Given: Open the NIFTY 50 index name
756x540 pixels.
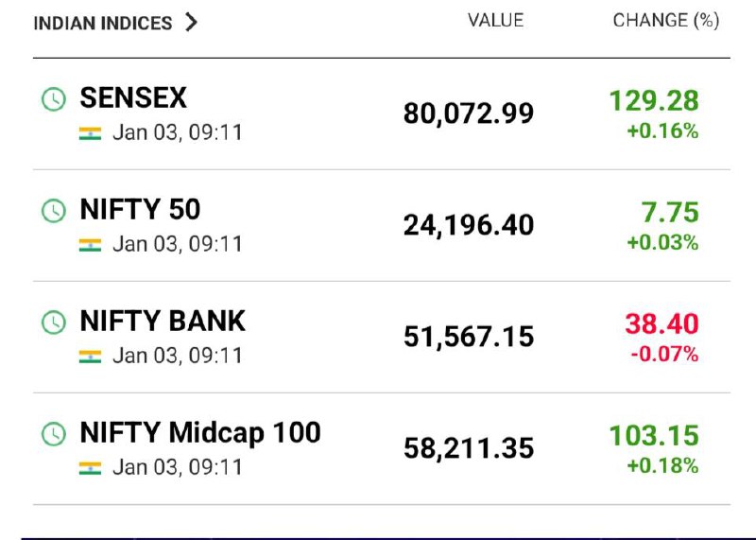Looking at the screenshot, I should click(140, 209).
